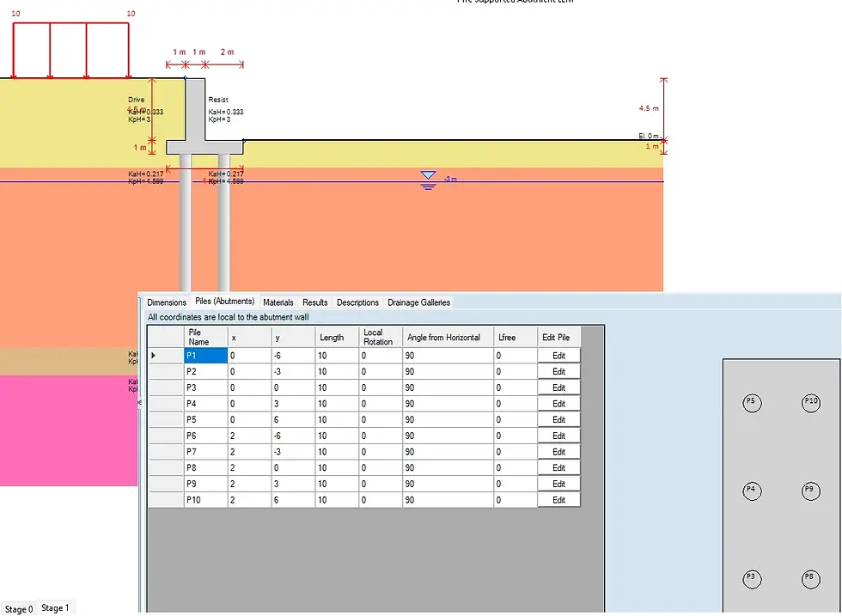Select the P2 pile name cell
Image resolution: width=842 pixels, height=616 pixels.
pyautogui.click(x=205, y=372)
